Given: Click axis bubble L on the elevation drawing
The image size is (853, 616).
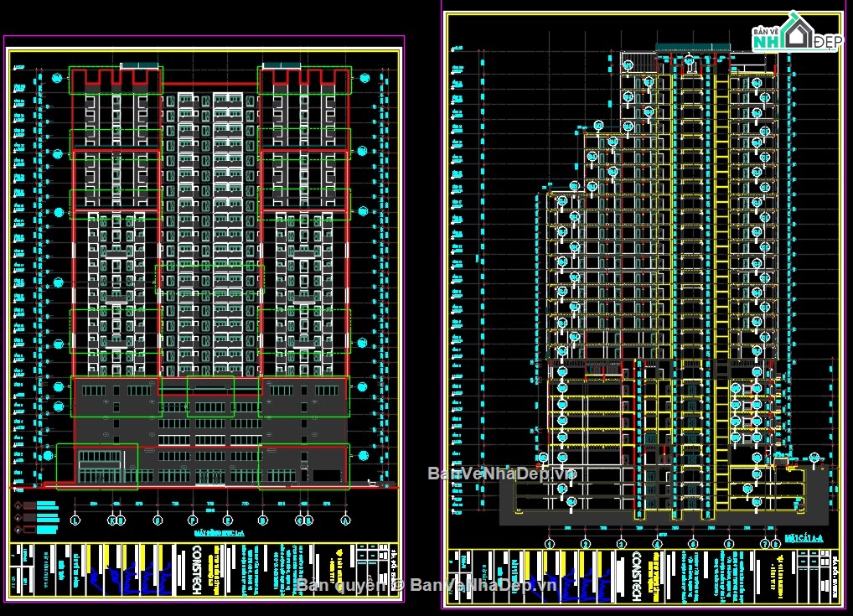Looking at the screenshot, I should click(75, 520).
